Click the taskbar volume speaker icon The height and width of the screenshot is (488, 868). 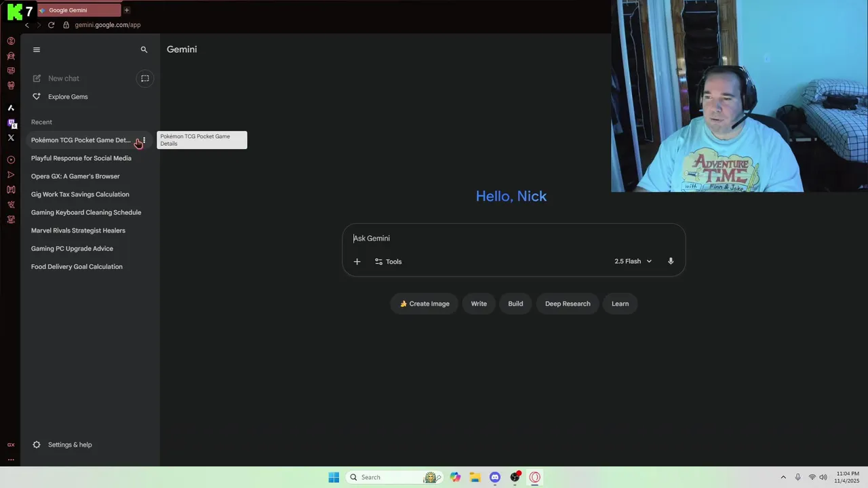point(823,477)
